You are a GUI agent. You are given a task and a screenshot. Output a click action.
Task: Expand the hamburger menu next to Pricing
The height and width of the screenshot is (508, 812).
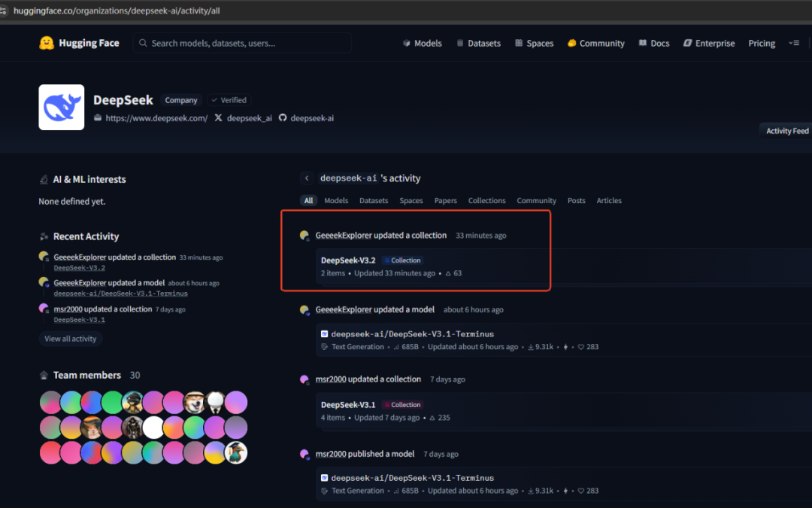pyautogui.click(x=794, y=43)
